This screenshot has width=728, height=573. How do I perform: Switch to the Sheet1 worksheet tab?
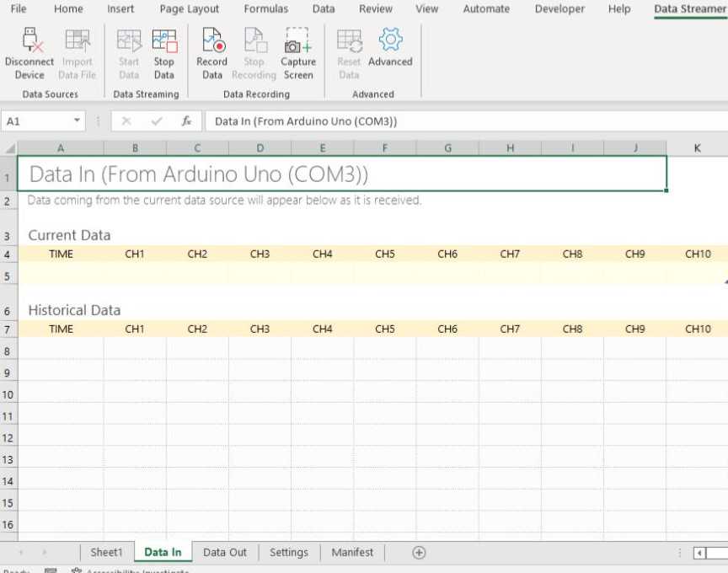coord(106,553)
